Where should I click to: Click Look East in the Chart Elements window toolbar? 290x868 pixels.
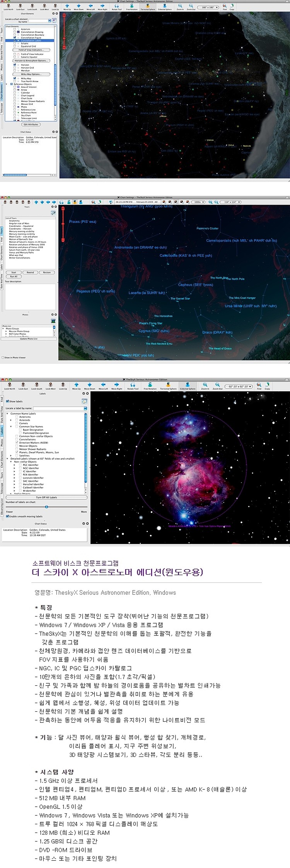[x=20, y=7]
